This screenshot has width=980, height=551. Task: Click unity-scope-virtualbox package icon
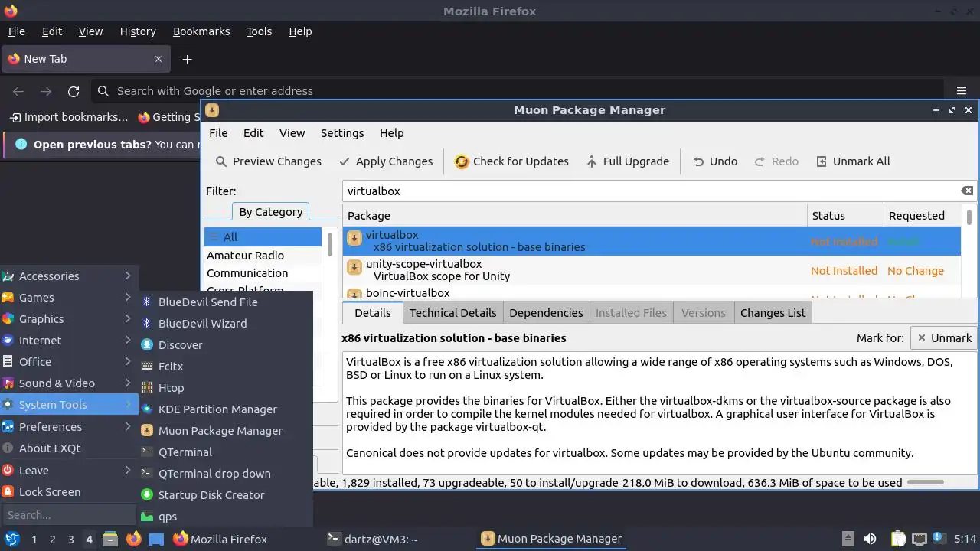pos(354,267)
